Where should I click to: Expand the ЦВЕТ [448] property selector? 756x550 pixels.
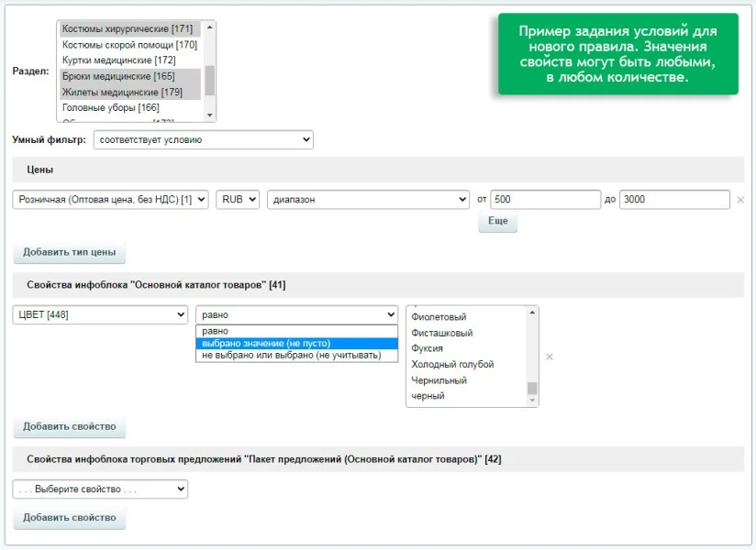pyautogui.click(x=100, y=315)
